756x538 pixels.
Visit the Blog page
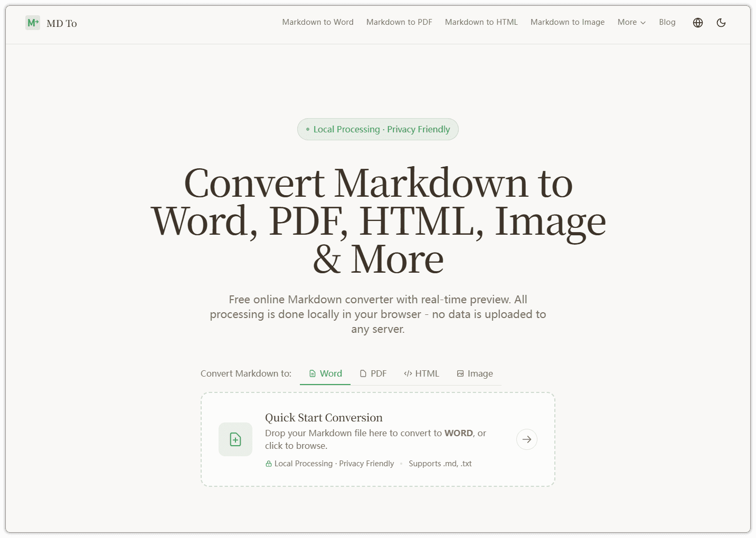coord(667,22)
